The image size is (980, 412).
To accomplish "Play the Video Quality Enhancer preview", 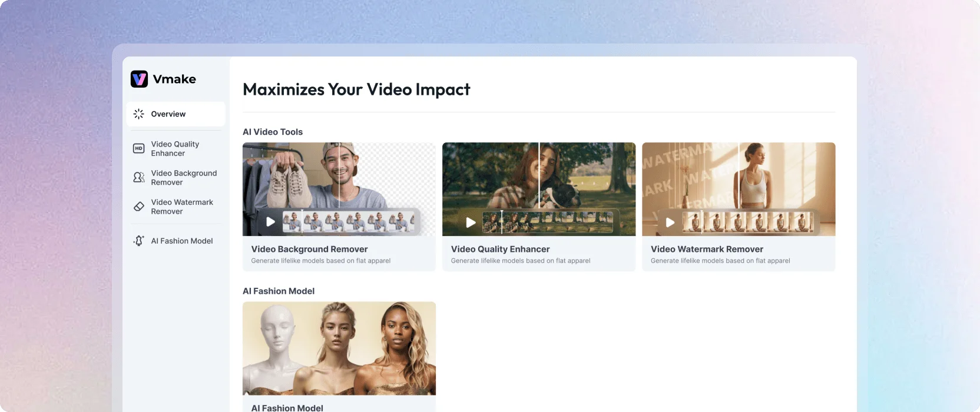I will [471, 222].
